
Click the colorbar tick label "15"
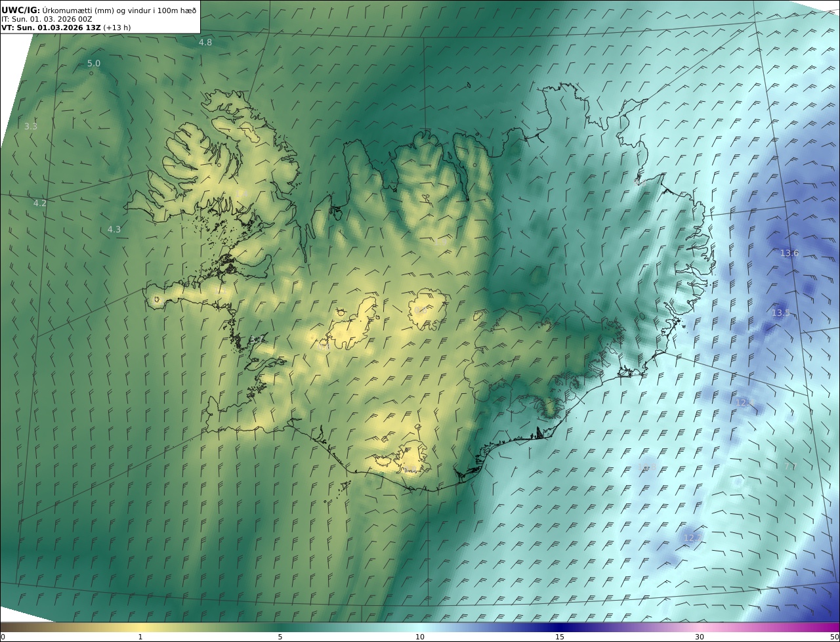[560, 637]
